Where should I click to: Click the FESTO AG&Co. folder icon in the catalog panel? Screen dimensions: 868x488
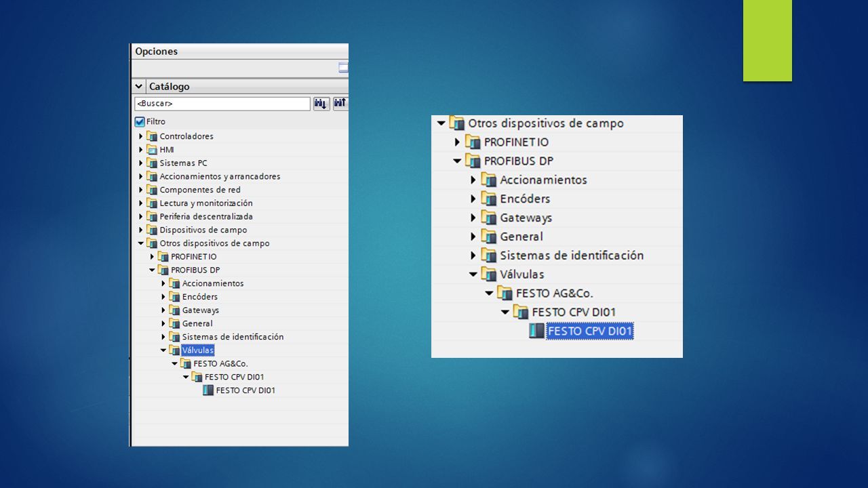click(186, 364)
